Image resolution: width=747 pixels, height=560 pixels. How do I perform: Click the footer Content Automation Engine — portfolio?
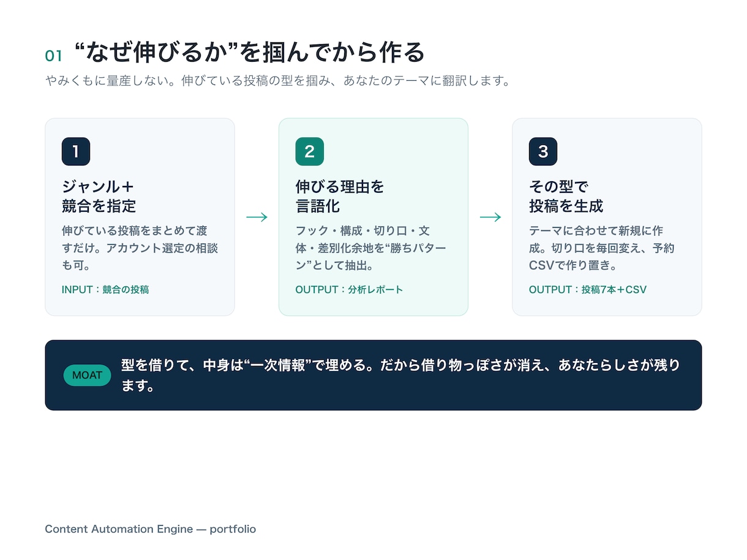point(151,529)
